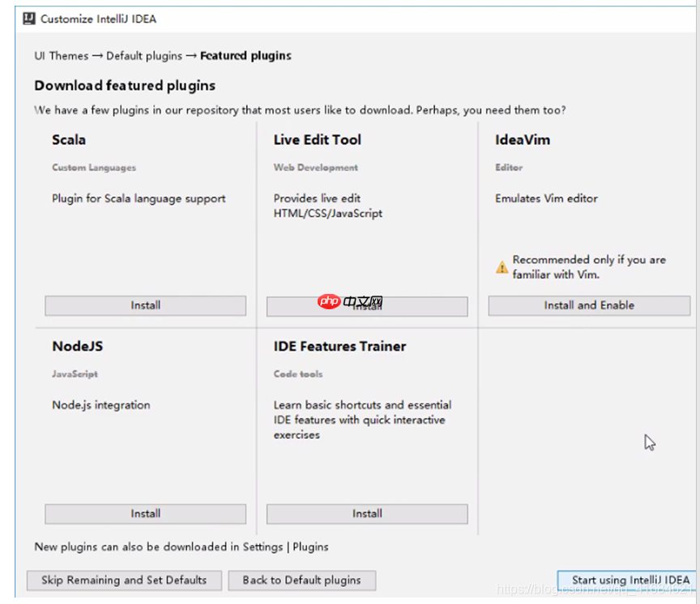Image resolution: width=700 pixels, height=604 pixels.
Task: Install the NodeJS plugin
Action: click(x=146, y=514)
